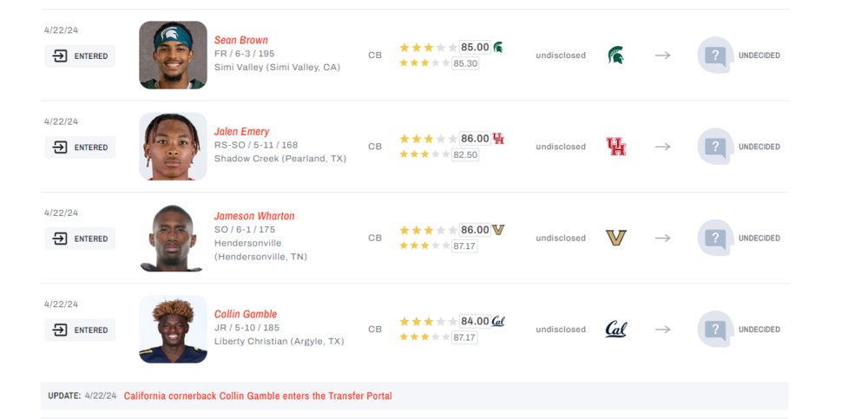Open Jalen Emery's player profile link
This screenshot has height=419, width=868.
click(x=242, y=132)
